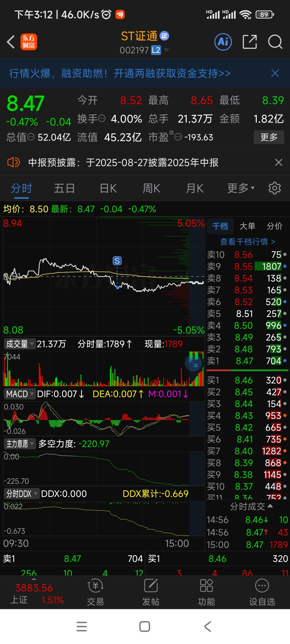Tap the 买1 8.46 order book row

tap(247, 380)
